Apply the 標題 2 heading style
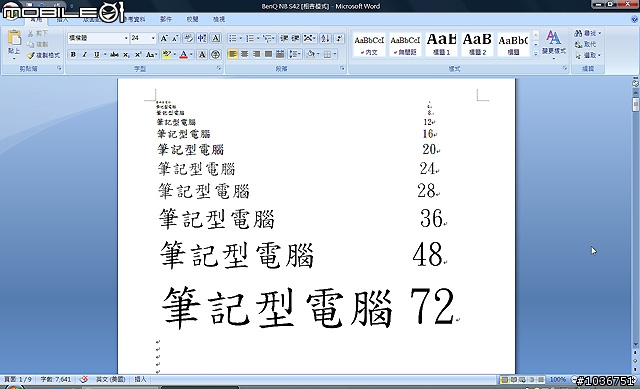 (477, 44)
